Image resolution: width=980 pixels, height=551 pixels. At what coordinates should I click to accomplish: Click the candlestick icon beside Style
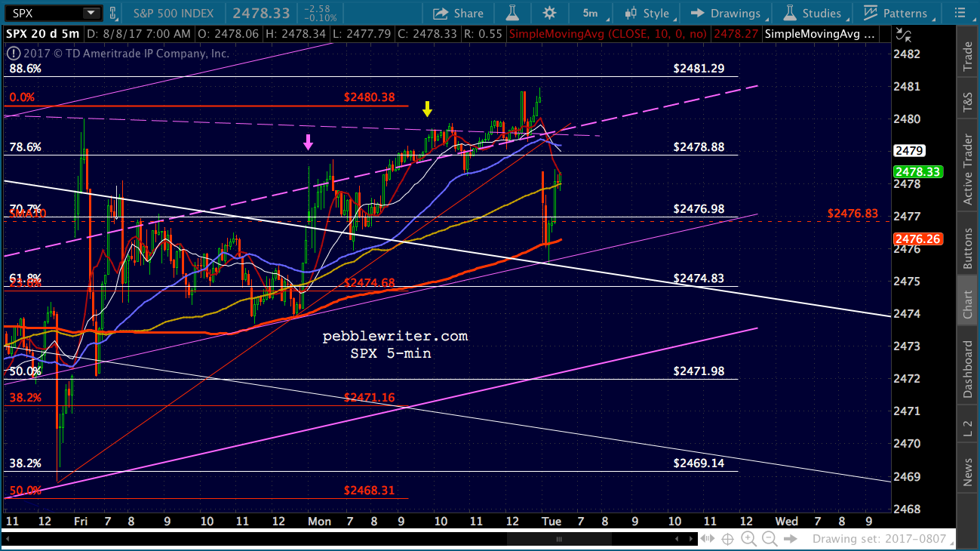pyautogui.click(x=630, y=13)
